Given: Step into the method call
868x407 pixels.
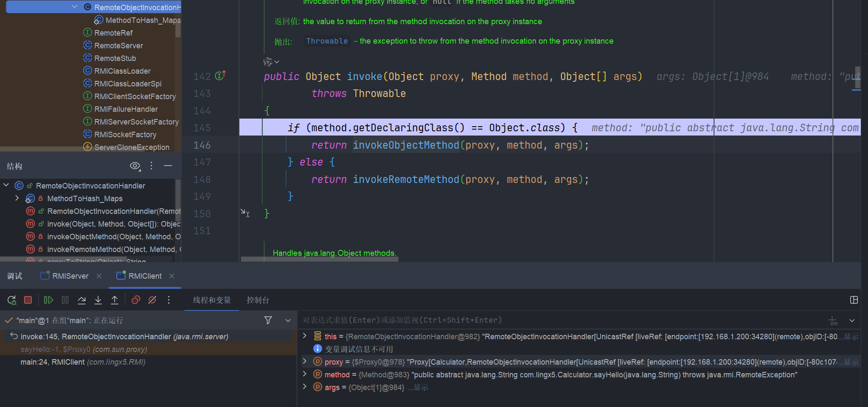Looking at the screenshot, I should click(x=98, y=300).
